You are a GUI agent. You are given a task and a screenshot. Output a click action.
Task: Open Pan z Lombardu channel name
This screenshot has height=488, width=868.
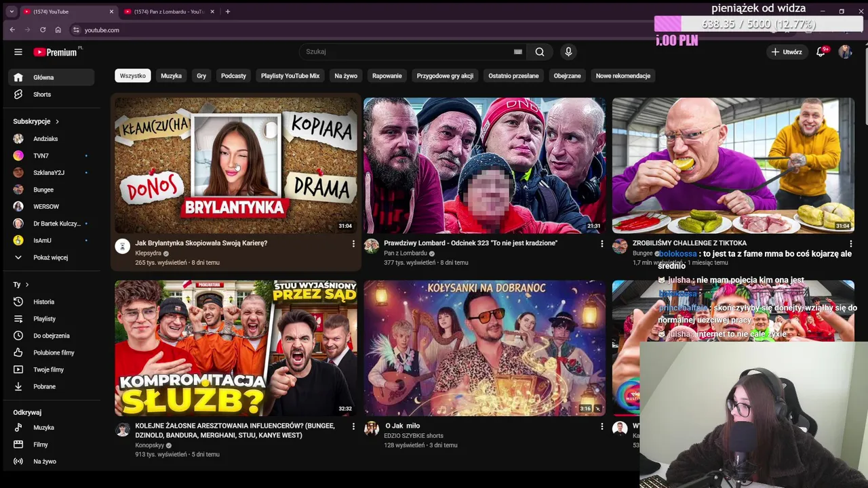coord(406,253)
